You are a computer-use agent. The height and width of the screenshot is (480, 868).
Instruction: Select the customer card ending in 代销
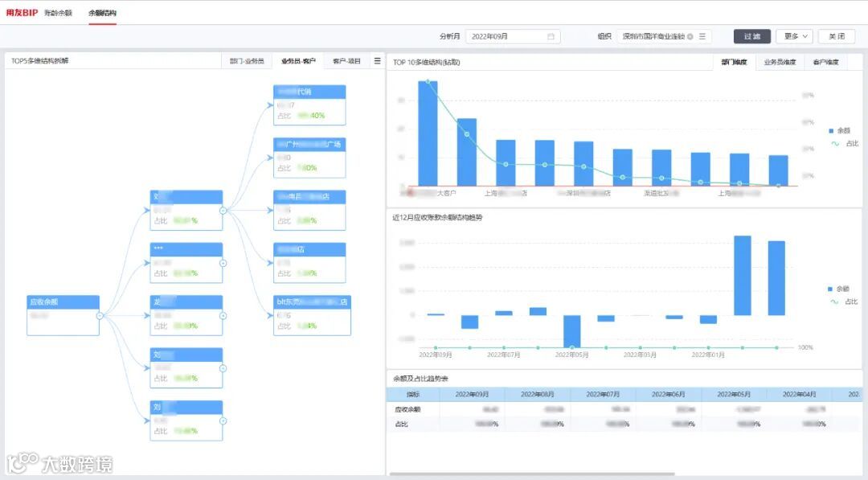309,105
